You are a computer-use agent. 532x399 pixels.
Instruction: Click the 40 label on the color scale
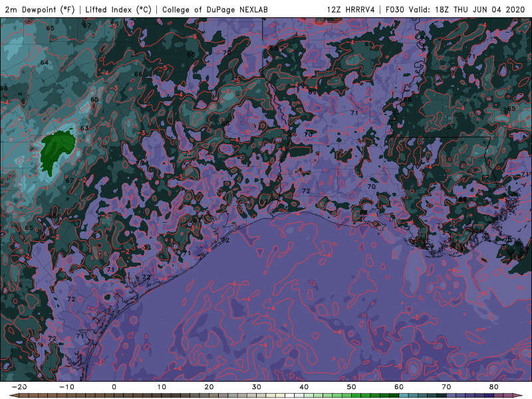(304, 387)
